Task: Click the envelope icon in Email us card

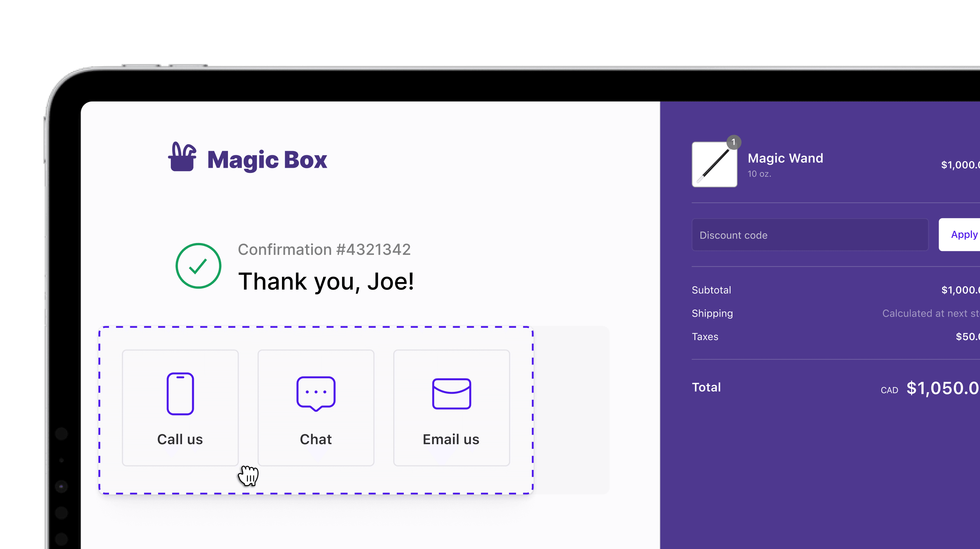Action: (x=451, y=393)
